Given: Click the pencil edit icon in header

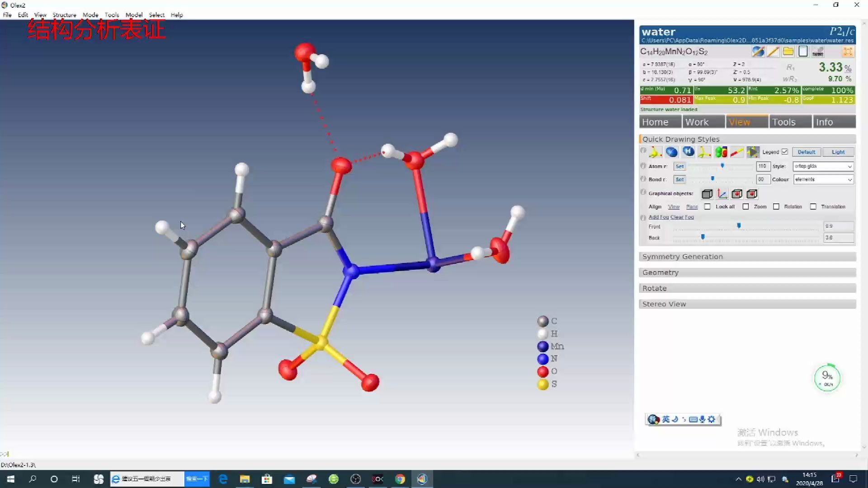Looking at the screenshot, I should point(773,52).
